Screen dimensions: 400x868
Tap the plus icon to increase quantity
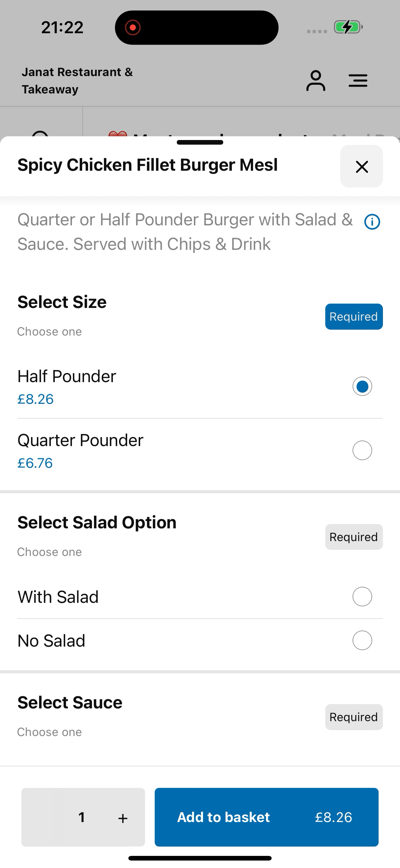click(123, 818)
